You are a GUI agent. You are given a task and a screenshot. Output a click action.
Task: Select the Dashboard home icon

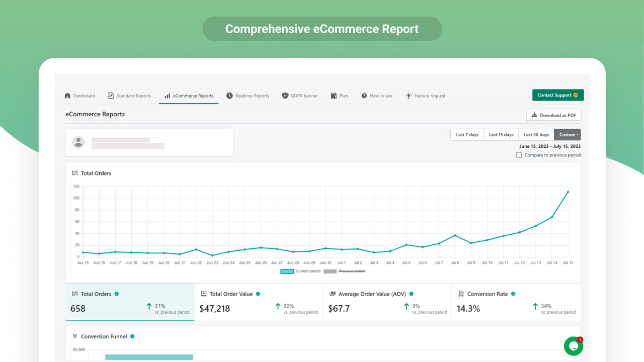tap(67, 95)
